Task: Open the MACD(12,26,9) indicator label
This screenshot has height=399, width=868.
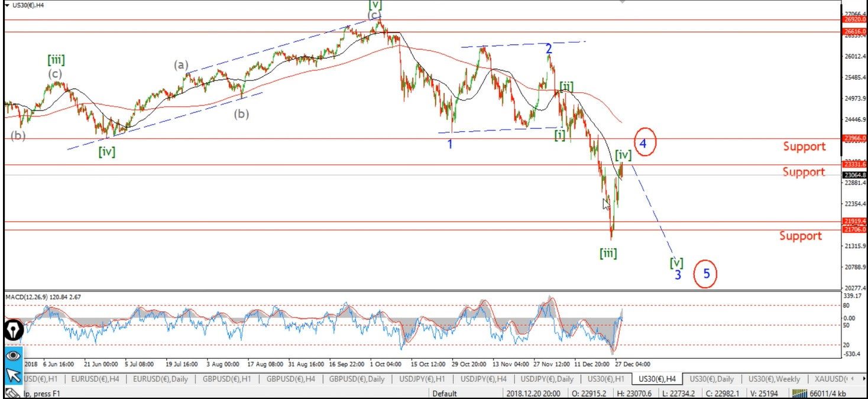Action: (42, 296)
